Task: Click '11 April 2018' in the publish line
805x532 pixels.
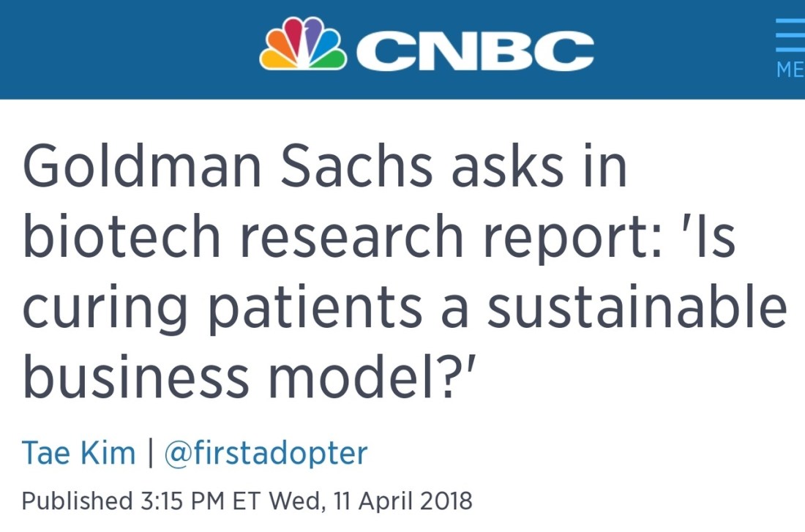Action: [x=403, y=501]
